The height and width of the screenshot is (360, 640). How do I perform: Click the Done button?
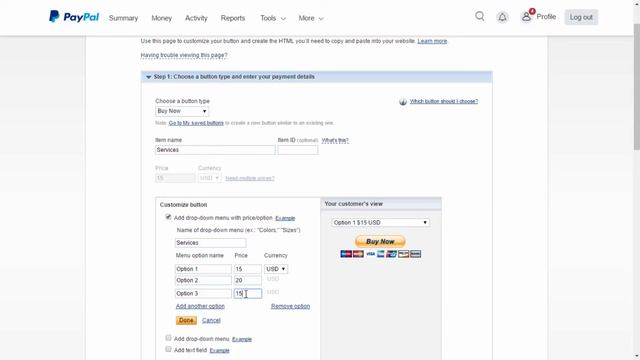[186, 320]
